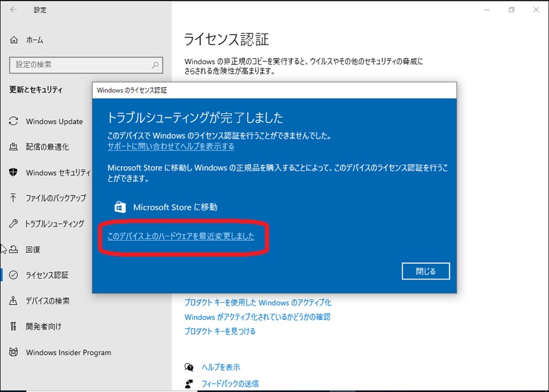Click the 設定の検索 search box
The width and height of the screenshot is (549, 392).
tap(86, 65)
